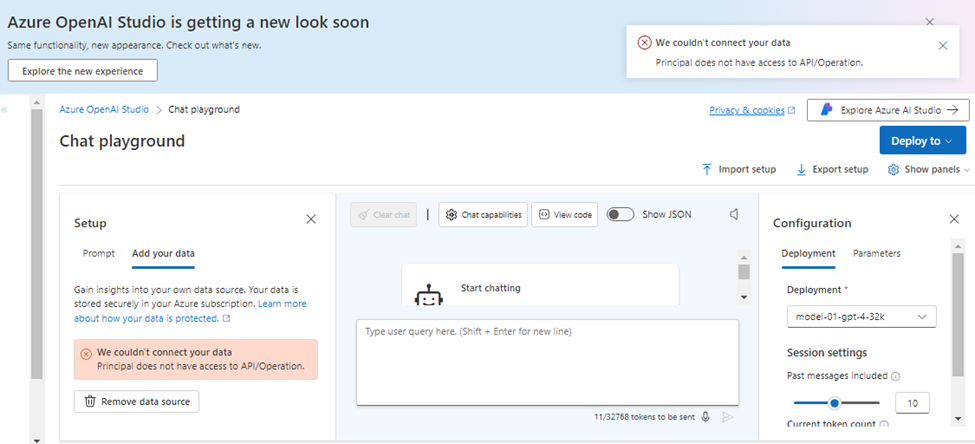Collapse the left navigation chevrons
This screenshot has width=975, height=444.
[x=4, y=110]
